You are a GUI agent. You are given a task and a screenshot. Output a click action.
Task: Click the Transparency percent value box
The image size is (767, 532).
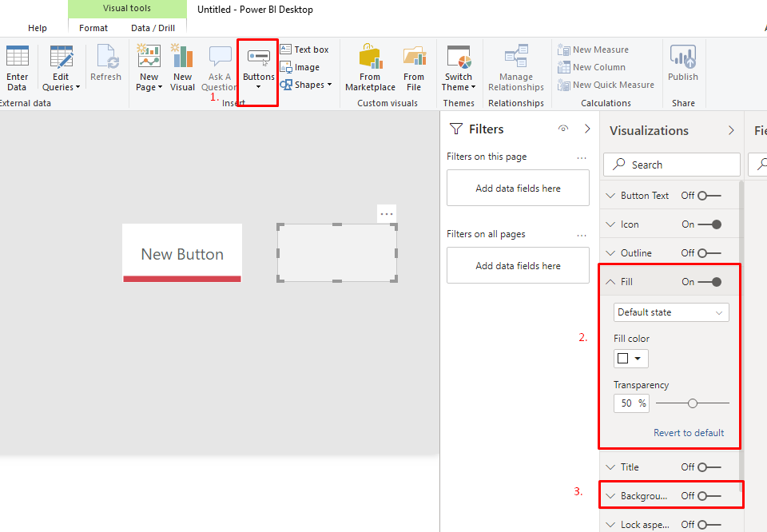point(631,403)
